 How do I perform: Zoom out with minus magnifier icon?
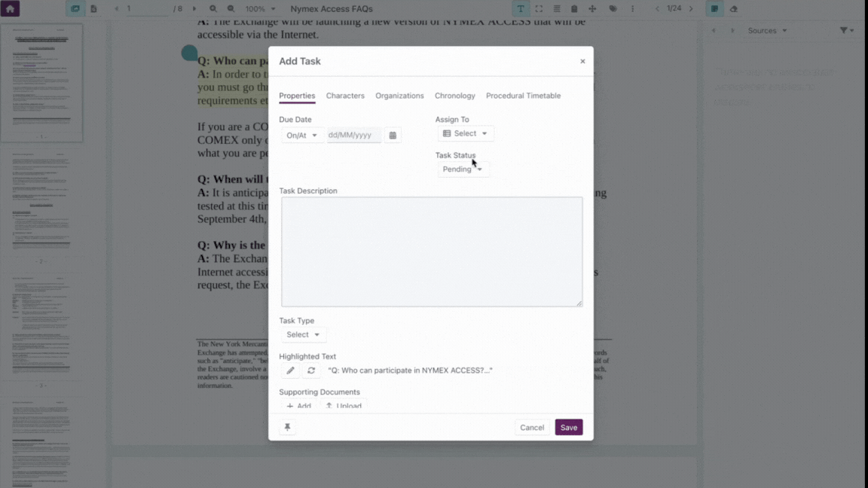point(231,9)
